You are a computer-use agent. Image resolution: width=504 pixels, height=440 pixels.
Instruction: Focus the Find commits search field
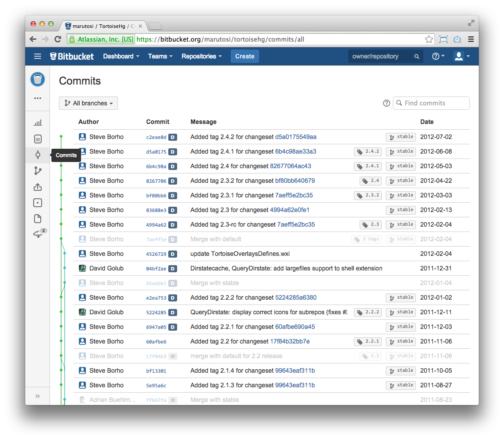pyautogui.click(x=431, y=103)
